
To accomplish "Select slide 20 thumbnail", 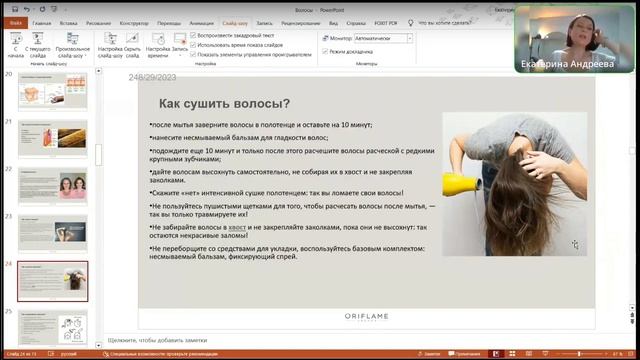I will coord(53,91).
